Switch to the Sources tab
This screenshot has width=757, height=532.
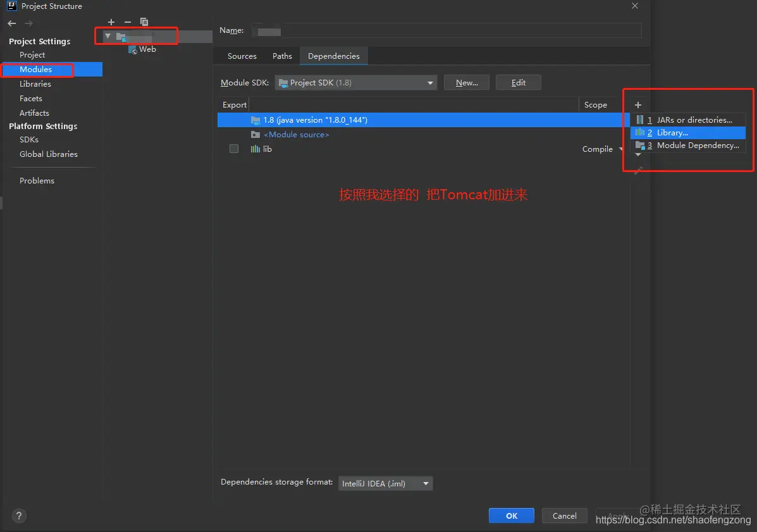[242, 56]
